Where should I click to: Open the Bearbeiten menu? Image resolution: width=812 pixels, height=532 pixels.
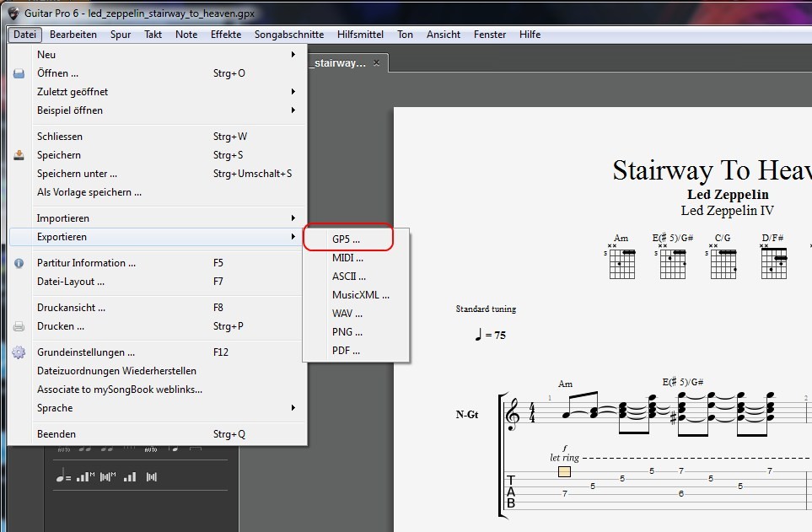(73, 35)
